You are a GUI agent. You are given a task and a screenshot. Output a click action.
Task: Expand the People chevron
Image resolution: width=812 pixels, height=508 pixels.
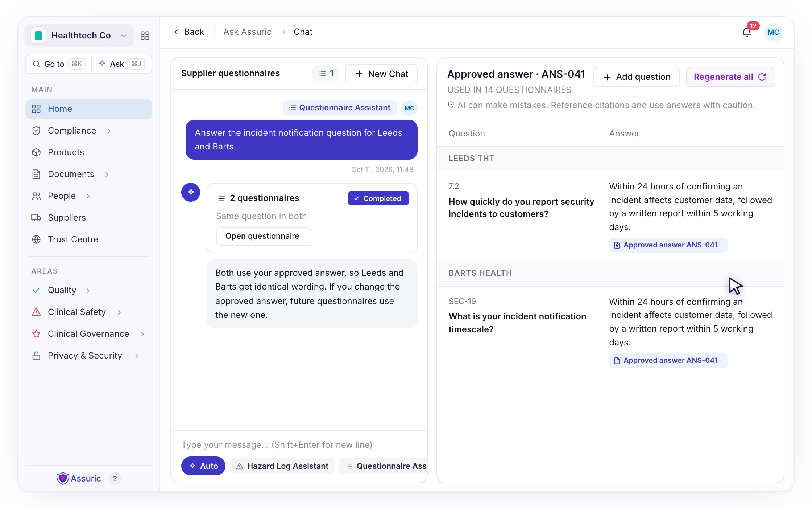88,196
